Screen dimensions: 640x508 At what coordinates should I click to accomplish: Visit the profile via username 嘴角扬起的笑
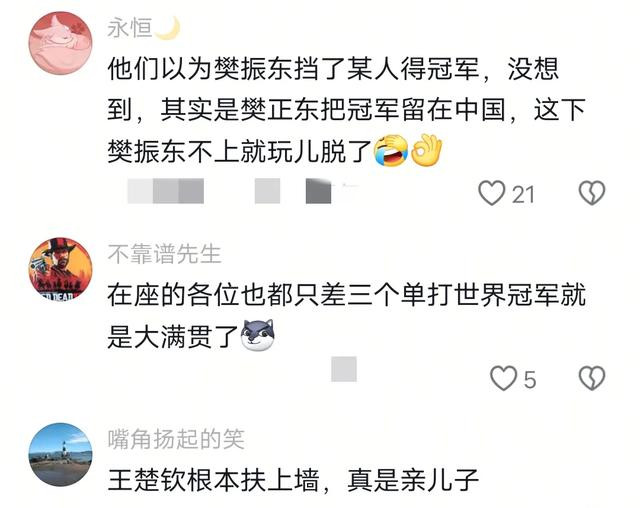click(x=176, y=439)
